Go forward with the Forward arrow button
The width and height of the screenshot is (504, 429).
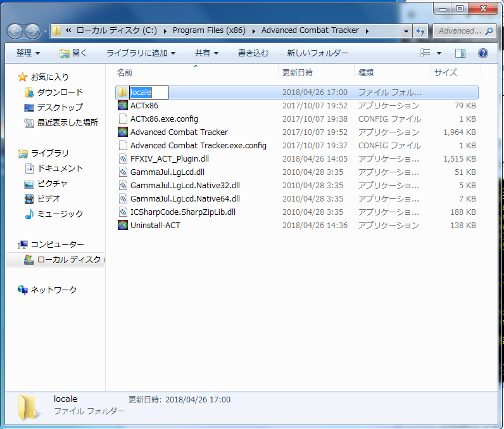tap(33, 32)
